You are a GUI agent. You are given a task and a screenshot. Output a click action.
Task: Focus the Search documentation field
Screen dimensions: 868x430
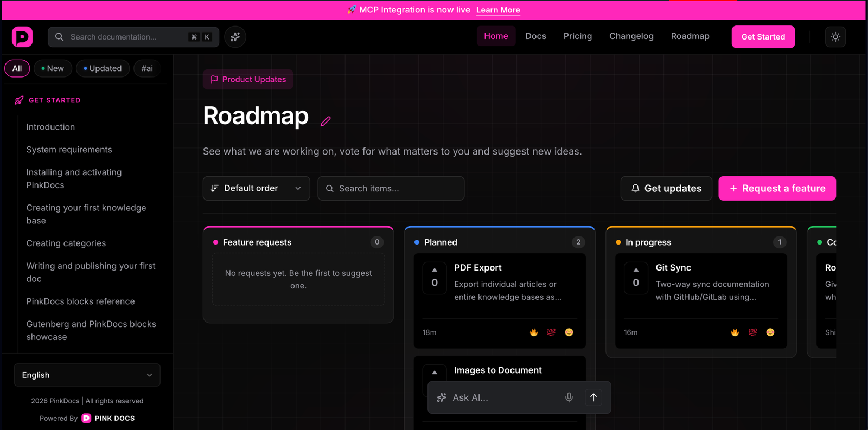click(133, 37)
